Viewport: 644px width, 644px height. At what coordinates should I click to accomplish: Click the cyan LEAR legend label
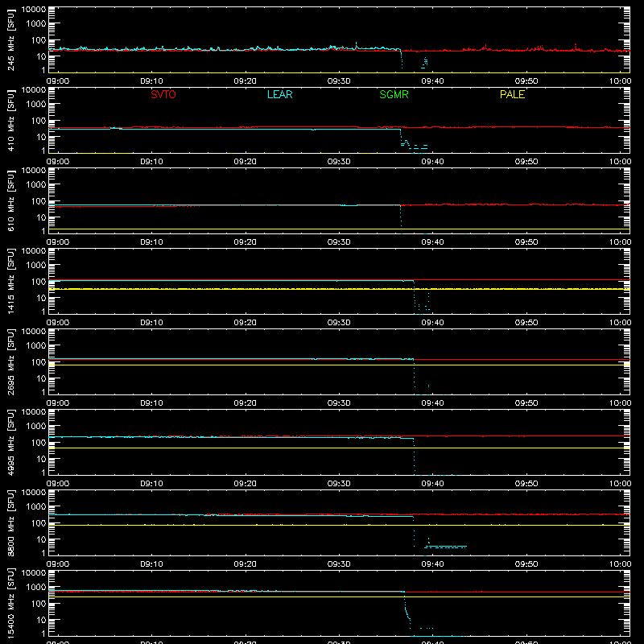pyautogui.click(x=279, y=94)
